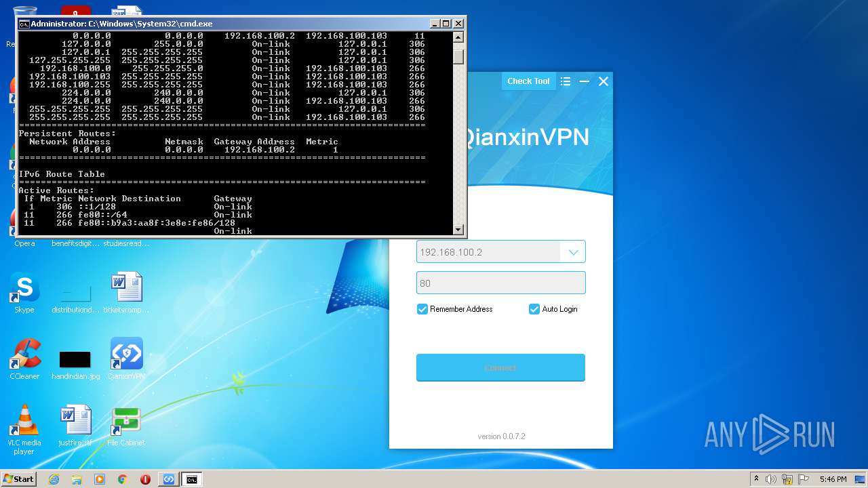Image resolution: width=868 pixels, height=488 pixels.
Task: Open the Start menu
Action: pos(18,479)
